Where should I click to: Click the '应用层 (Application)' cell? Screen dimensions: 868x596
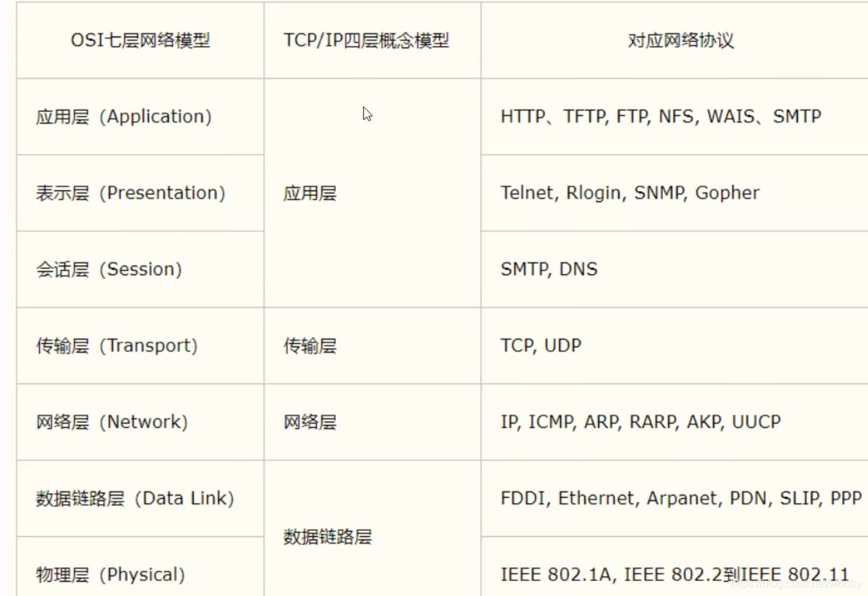click(140, 116)
